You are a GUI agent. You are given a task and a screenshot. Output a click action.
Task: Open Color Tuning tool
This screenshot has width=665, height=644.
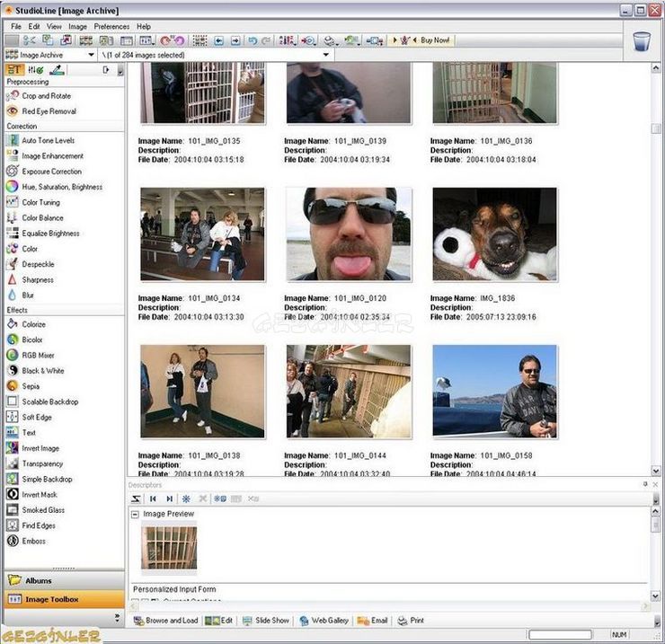[33, 202]
